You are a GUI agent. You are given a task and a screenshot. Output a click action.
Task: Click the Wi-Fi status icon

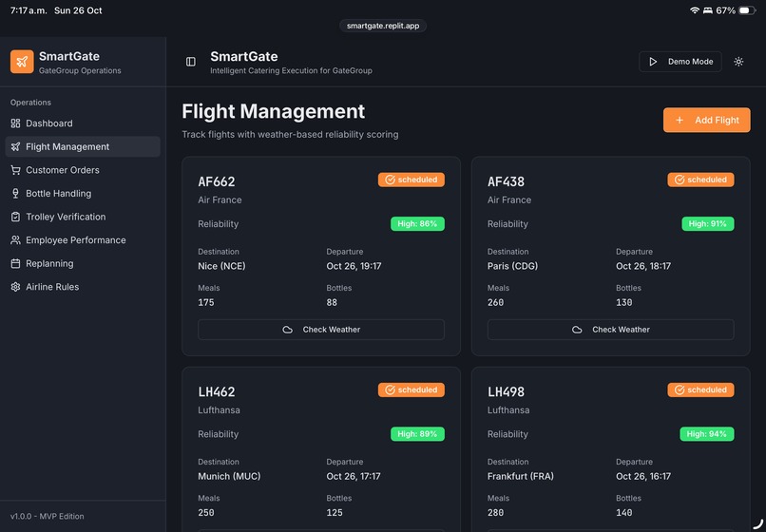coord(694,10)
